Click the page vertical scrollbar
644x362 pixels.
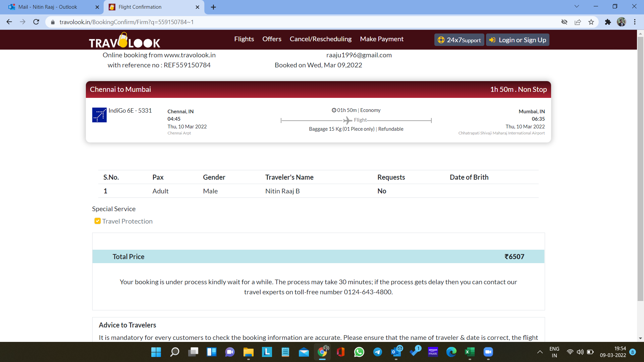(640, 168)
